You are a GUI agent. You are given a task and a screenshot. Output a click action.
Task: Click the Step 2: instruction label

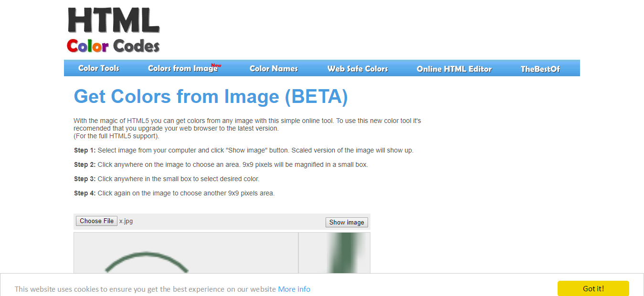[x=85, y=164]
